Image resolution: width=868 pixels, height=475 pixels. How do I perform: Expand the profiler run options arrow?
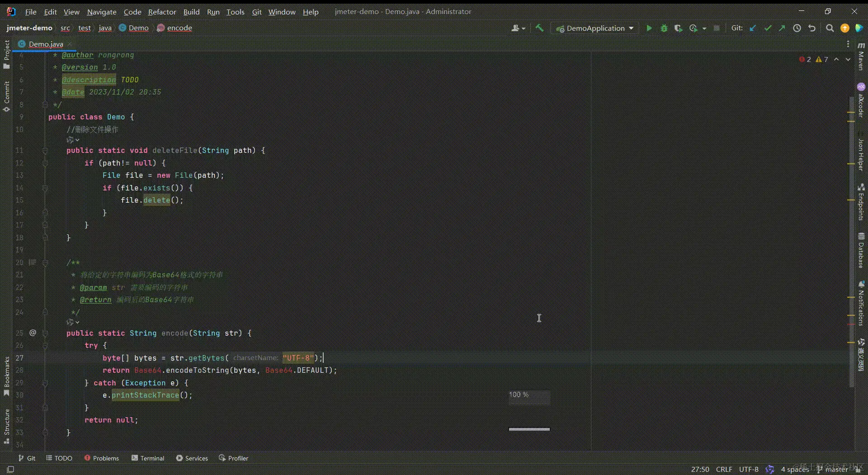704,28
